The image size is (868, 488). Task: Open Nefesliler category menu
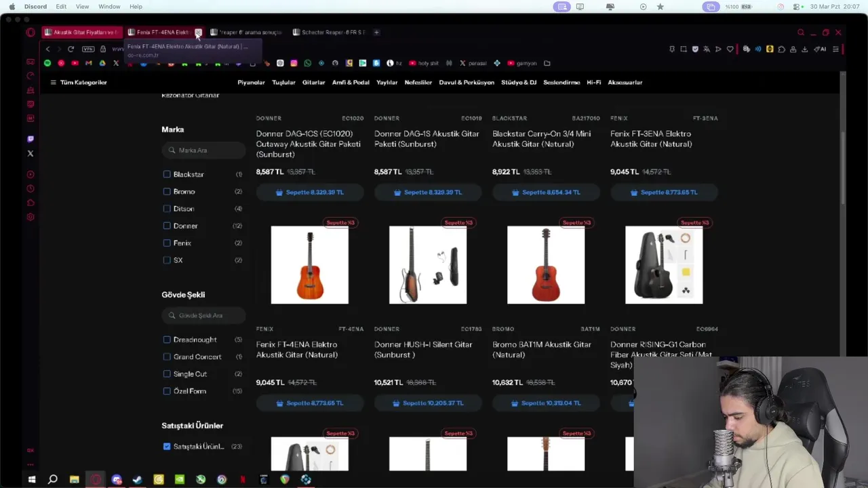coord(418,82)
